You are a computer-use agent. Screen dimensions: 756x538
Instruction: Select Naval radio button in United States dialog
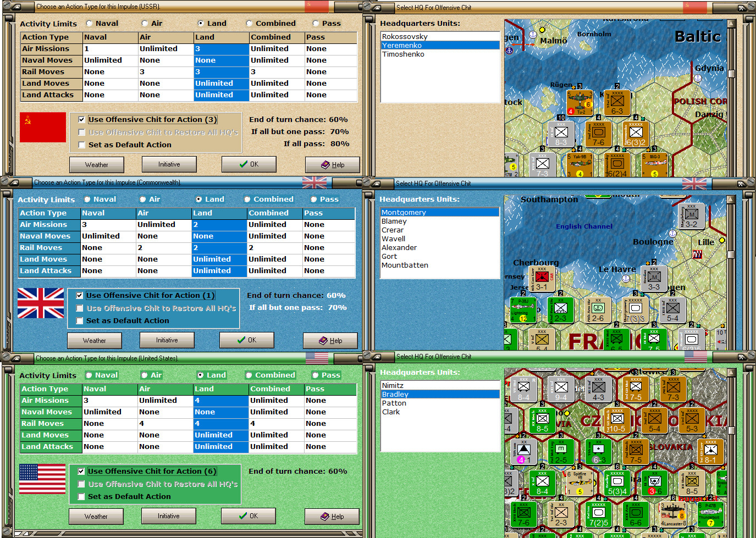tap(89, 375)
